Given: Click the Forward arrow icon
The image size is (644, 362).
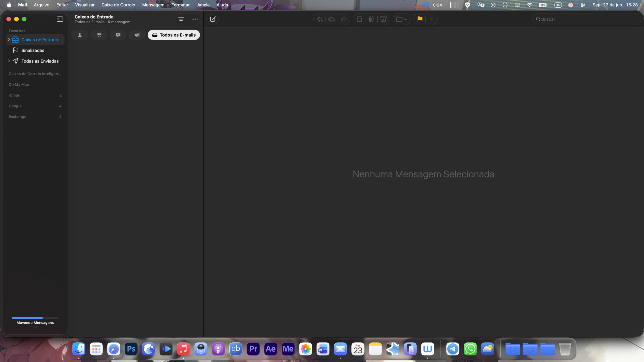Looking at the screenshot, I should pyautogui.click(x=344, y=19).
